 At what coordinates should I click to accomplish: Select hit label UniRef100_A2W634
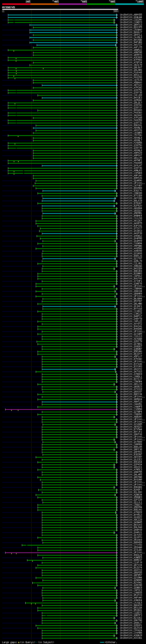point(131,495)
